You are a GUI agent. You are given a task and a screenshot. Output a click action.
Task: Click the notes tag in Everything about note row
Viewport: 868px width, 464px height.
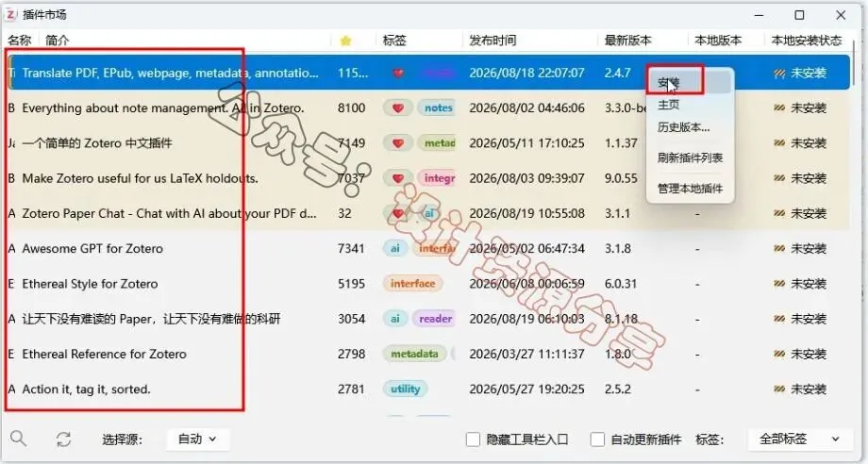[438, 108]
